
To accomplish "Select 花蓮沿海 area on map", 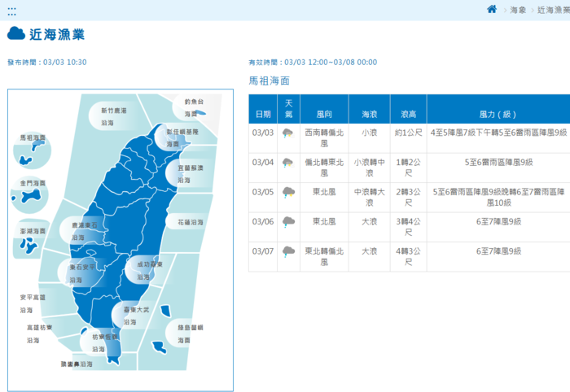I will point(190,221).
